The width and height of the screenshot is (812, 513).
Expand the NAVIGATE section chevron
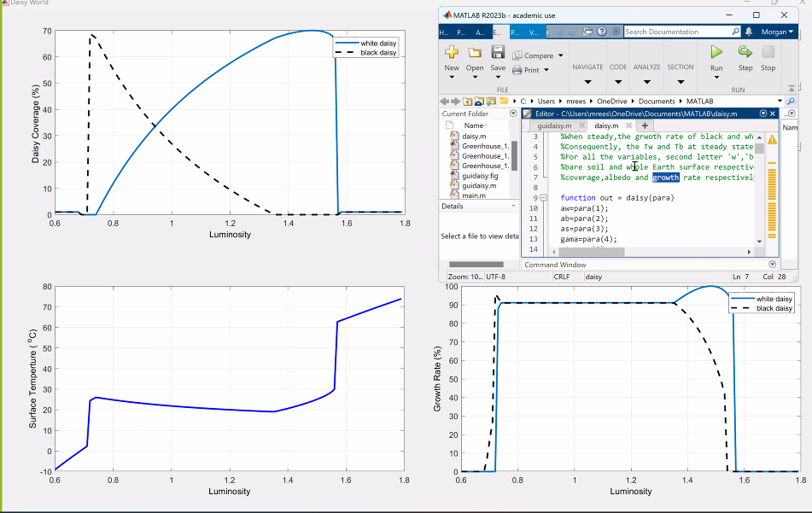pos(587,83)
